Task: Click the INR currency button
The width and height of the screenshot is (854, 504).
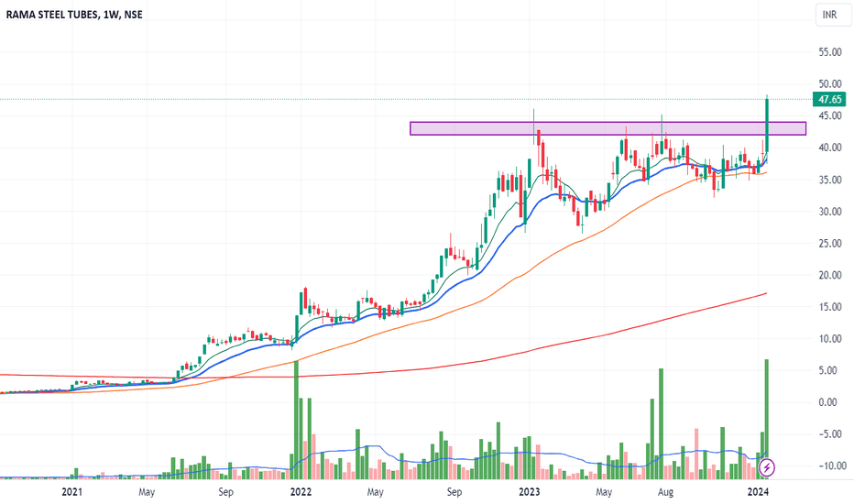Action: click(829, 15)
